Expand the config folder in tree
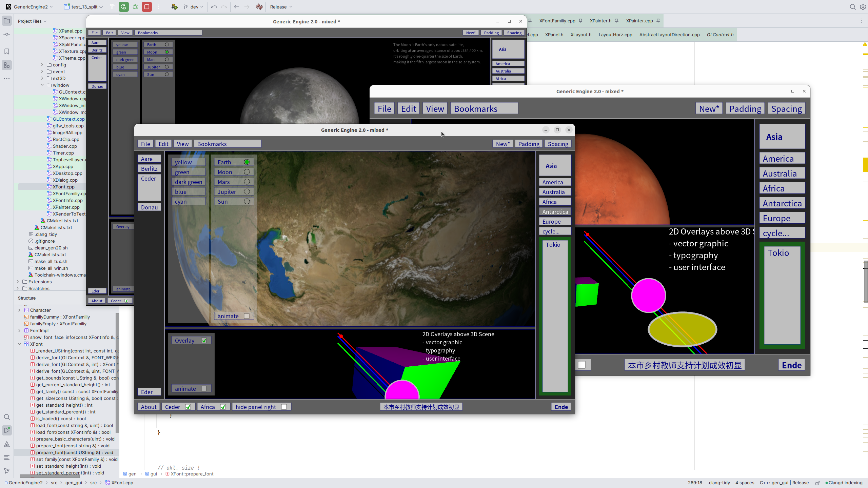The height and width of the screenshot is (488, 868). [x=42, y=65]
